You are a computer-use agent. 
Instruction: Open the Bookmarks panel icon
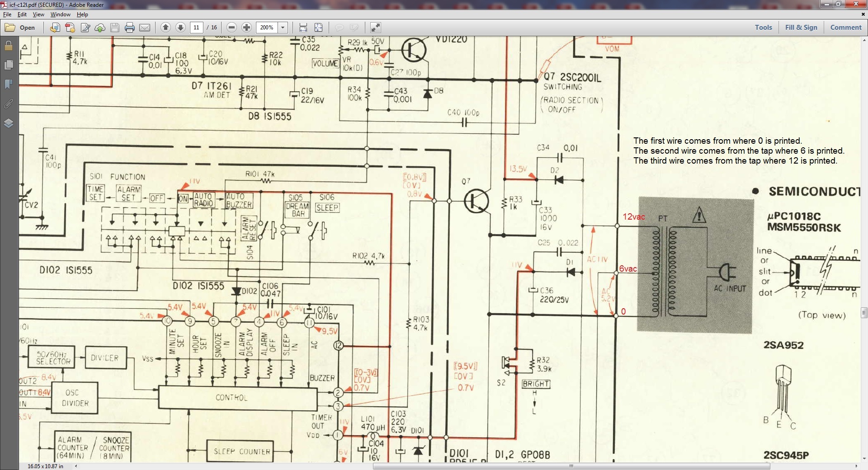click(9, 85)
